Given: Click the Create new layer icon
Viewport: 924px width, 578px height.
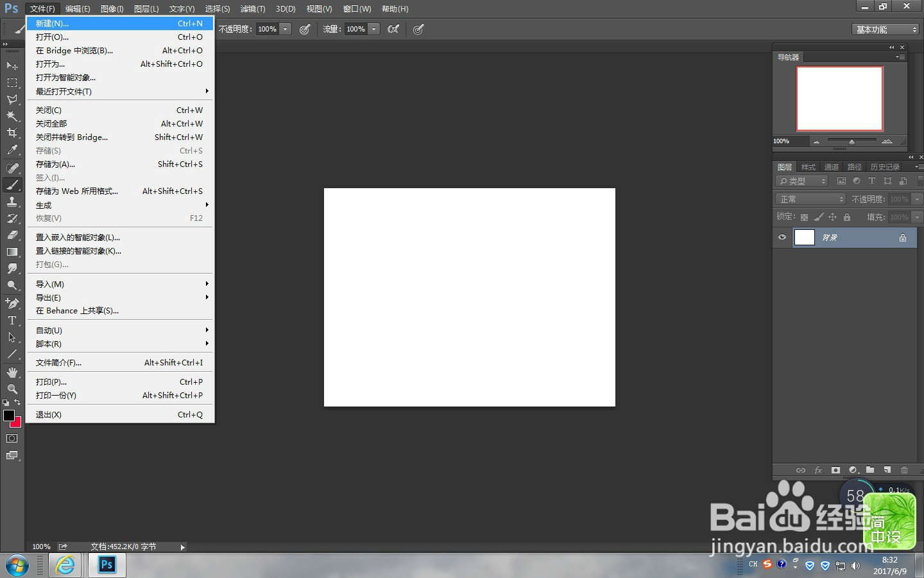Looking at the screenshot, I should (887, 470).
